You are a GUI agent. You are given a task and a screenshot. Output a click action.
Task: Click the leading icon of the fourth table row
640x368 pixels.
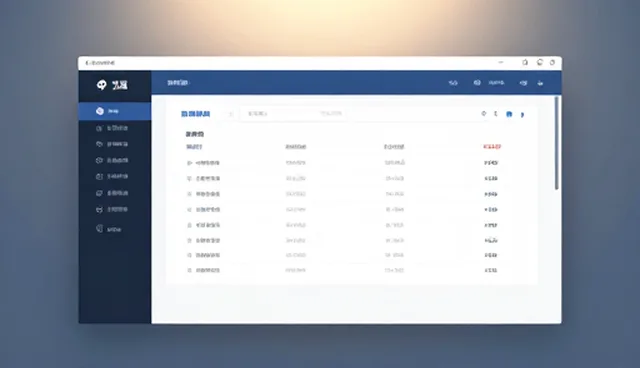pos(189,210)
